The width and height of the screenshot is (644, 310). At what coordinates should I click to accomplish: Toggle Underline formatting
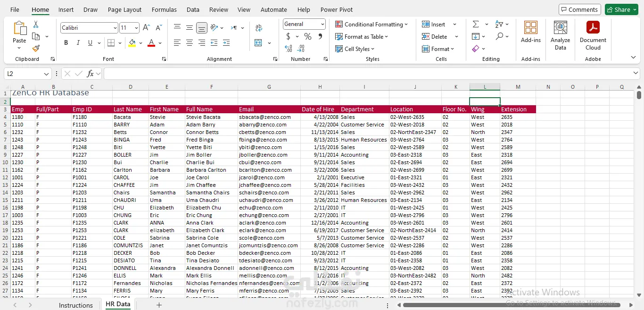click(x=90, y=43)
